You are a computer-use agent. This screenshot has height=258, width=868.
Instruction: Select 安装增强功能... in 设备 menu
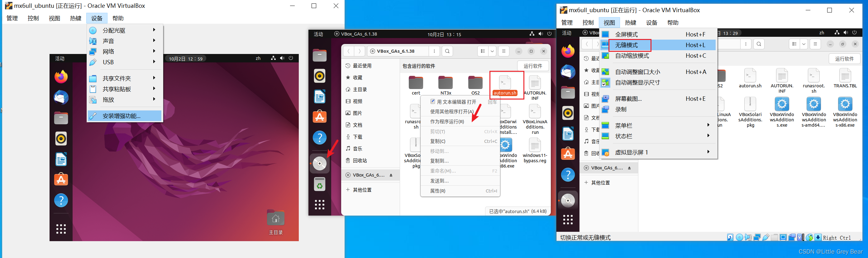125,116
